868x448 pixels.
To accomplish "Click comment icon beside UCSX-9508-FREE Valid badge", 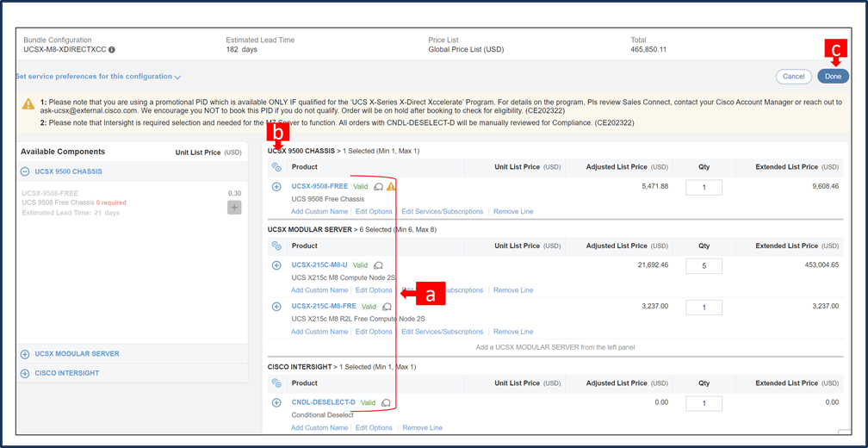I will pyautogui.click(x=379, y=187).
